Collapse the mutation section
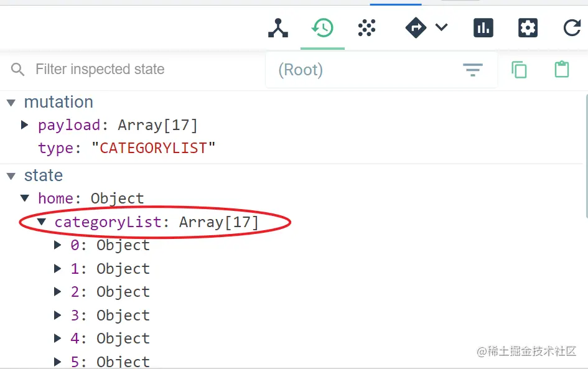Screen dimensions: 588x369 [11, 102]
